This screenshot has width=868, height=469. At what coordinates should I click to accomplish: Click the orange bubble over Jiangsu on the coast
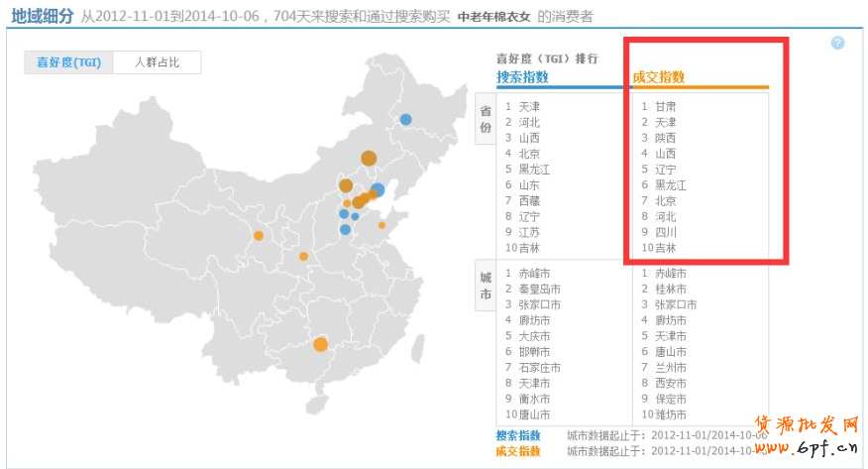381,225
